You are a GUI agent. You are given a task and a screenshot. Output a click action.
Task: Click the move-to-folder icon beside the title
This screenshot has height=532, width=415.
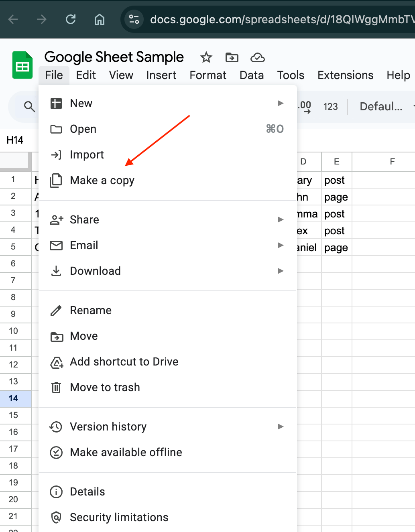[x=232, y=58]
